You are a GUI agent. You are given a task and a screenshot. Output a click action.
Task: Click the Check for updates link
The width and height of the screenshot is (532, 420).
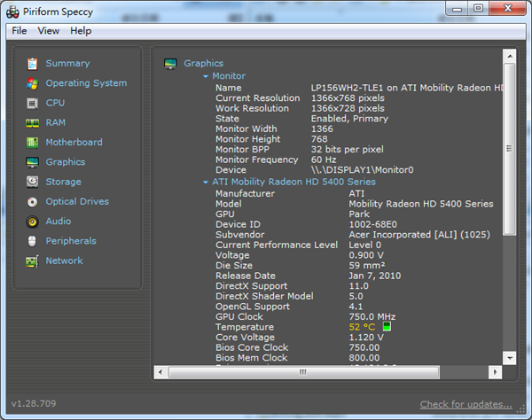point(465,404)
